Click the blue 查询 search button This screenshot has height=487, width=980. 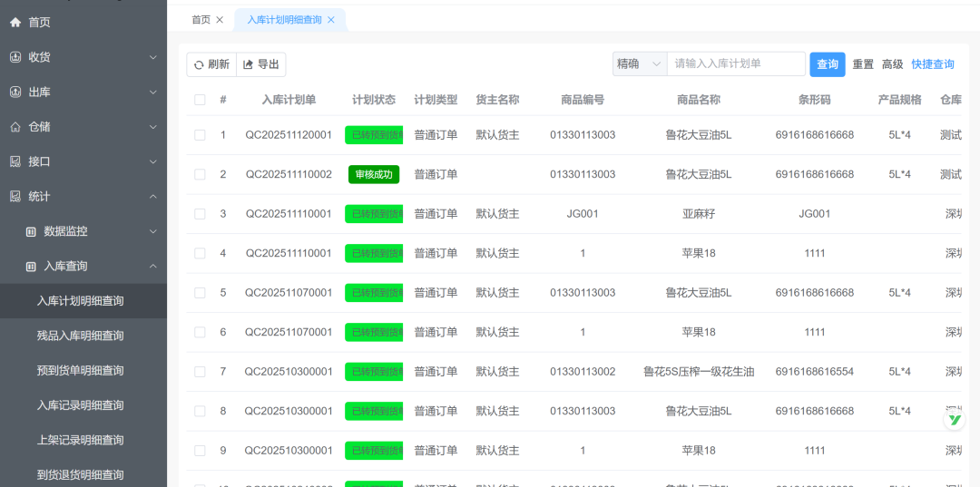[827, 64]
